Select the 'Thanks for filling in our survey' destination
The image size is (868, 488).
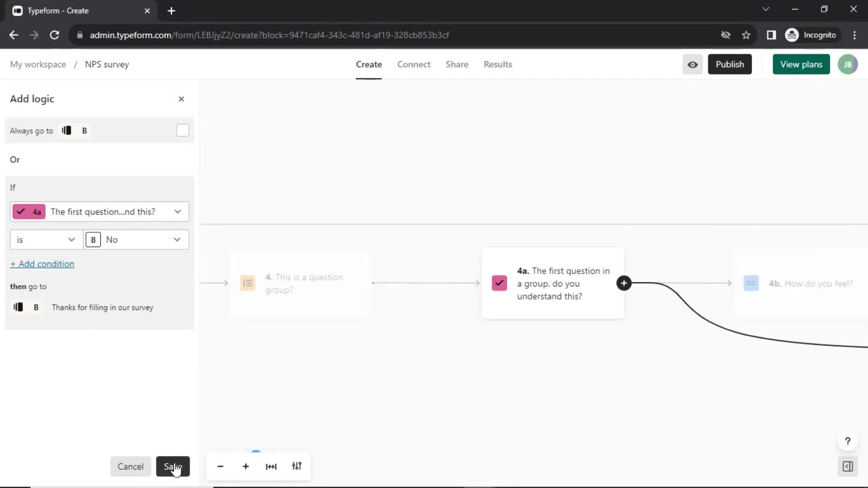coord(102,308)
